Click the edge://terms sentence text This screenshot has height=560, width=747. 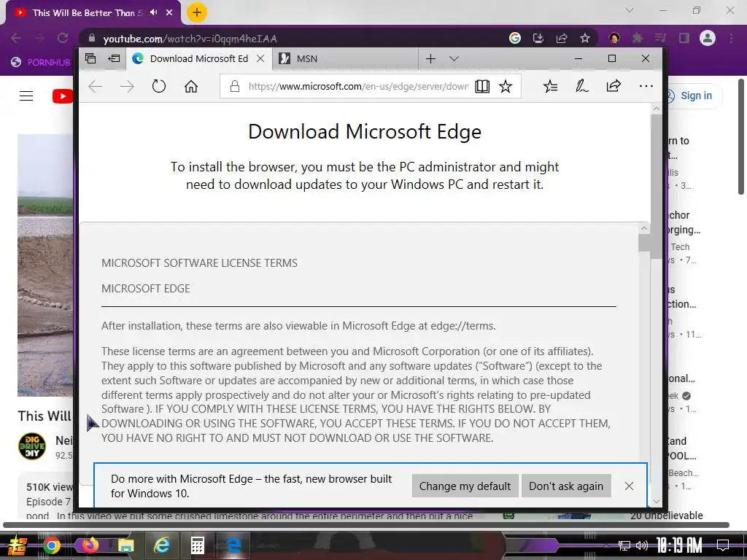click(298, 326)
